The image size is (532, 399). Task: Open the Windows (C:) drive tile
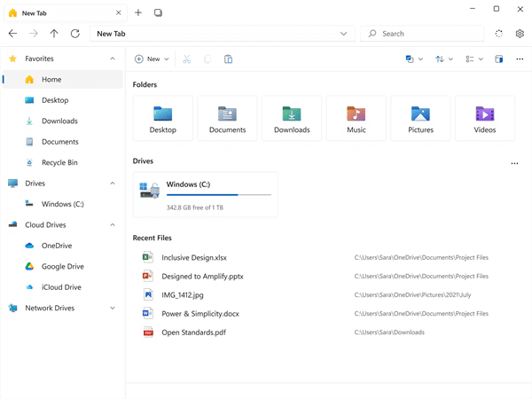point(205,194)
